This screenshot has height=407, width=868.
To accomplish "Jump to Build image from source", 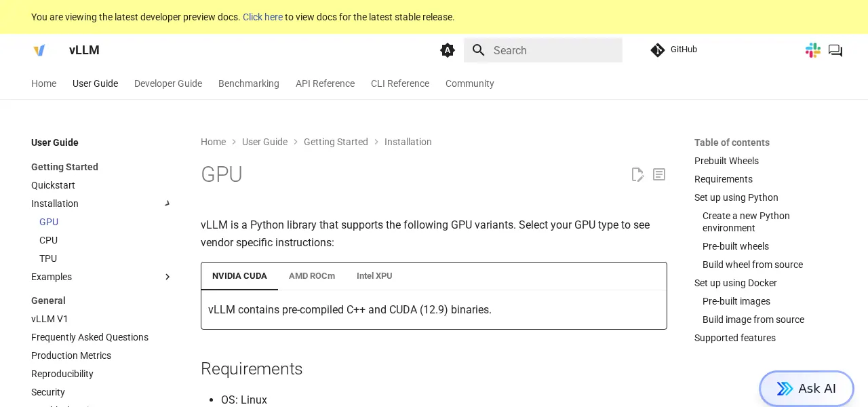I will pyautogui.click(x=753, y=319).
